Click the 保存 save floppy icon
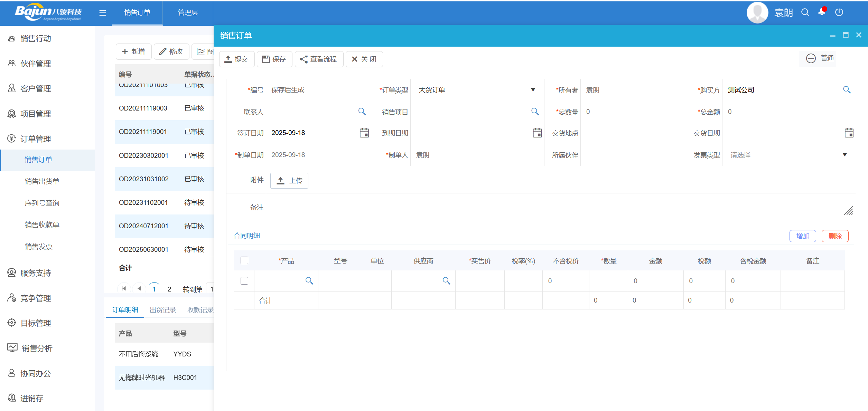This screenshot has height=411, width=868. coord(265,59)
